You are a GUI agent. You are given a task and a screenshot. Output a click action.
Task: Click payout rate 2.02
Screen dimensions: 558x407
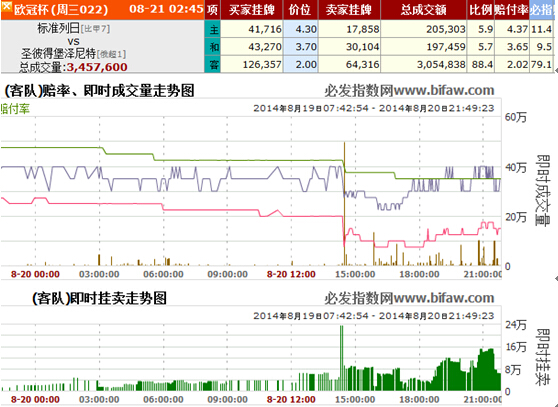[517, 65]
